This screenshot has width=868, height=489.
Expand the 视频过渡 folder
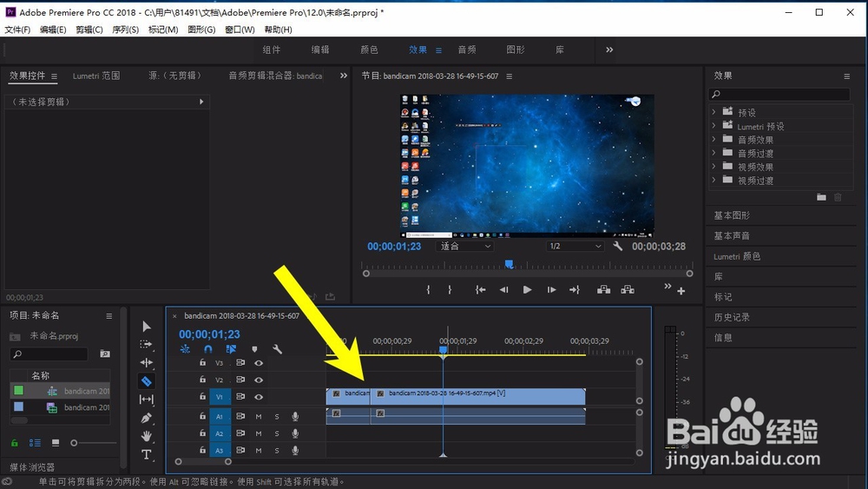[713, 180]
